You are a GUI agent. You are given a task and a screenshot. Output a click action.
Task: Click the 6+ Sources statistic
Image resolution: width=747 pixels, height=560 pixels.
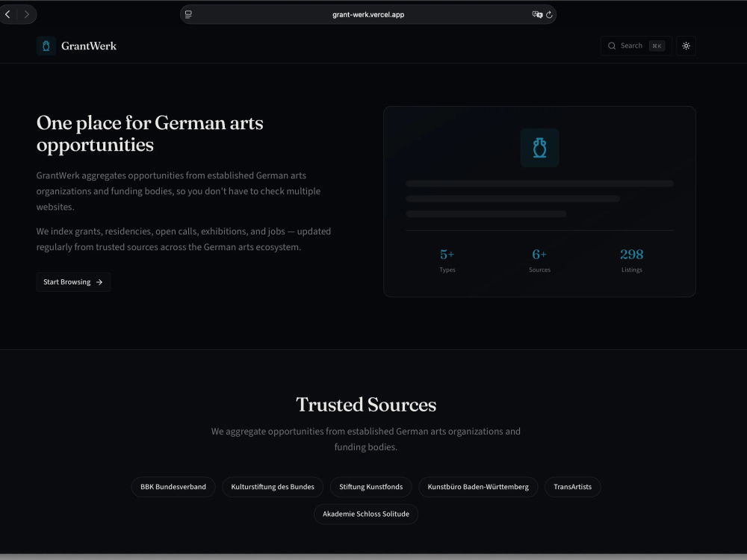point(539,260)
